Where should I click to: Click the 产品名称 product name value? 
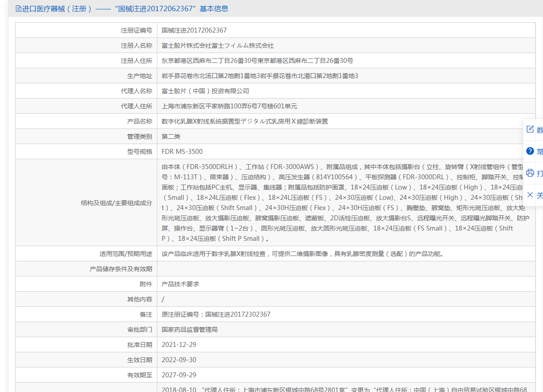(x=245, y=121)
